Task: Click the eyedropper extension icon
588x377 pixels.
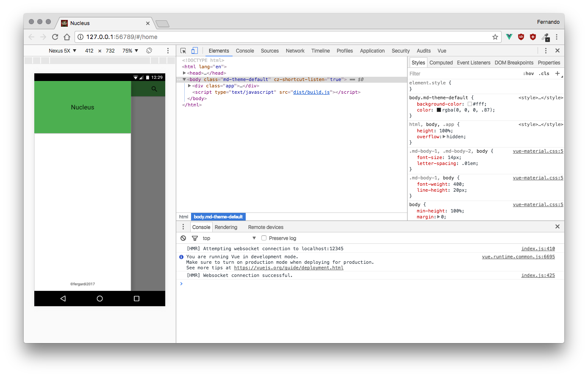Action: tap(546, 37)
